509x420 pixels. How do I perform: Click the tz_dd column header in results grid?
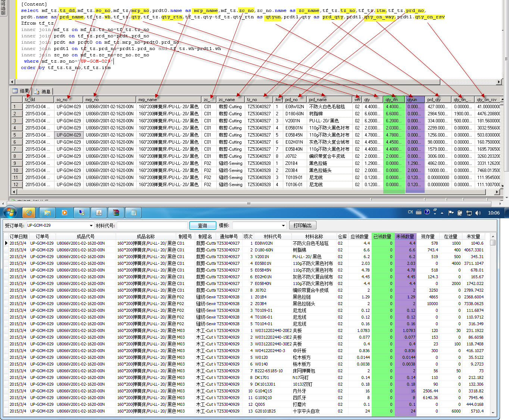coord(39,100)
